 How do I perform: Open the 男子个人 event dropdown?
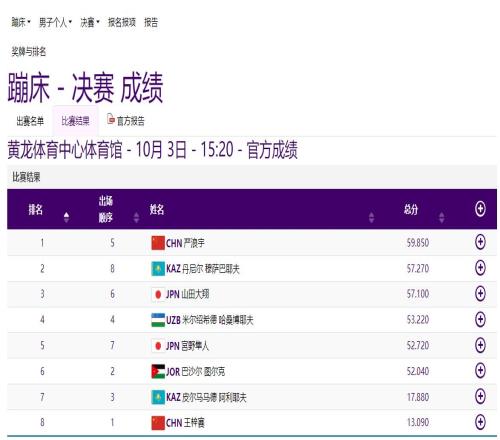coord(55,22)
